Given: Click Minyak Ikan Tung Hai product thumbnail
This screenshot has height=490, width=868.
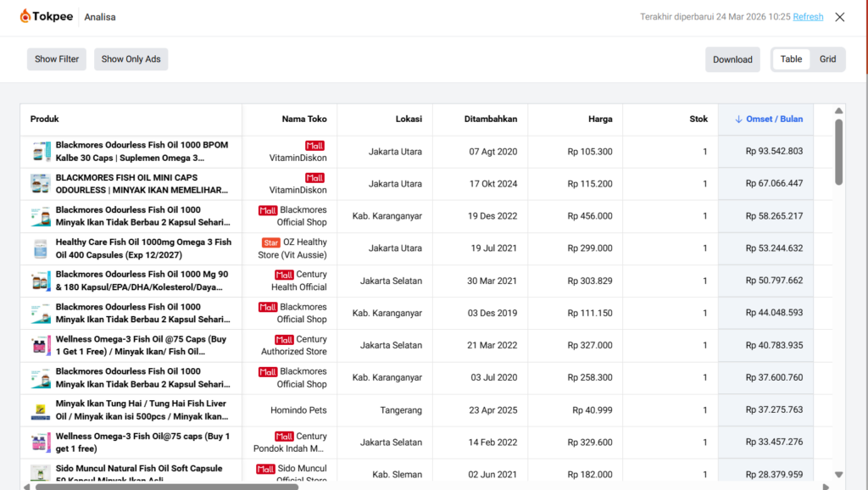Looking at the screenshot, I should pyautogui.click(x=40, y=410).
